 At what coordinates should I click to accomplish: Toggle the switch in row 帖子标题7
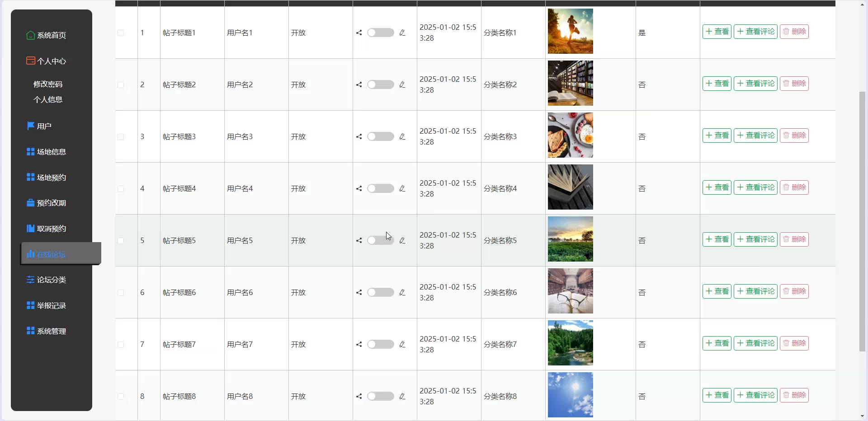click(381, 344)
